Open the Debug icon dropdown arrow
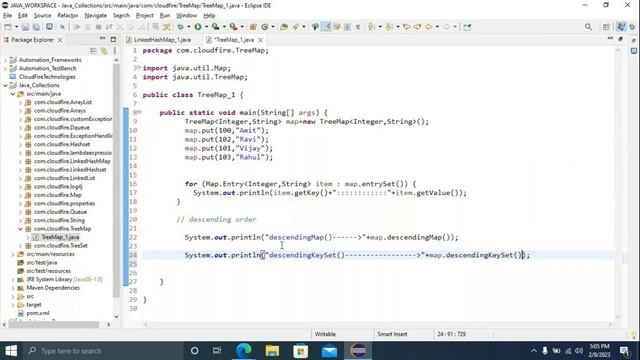 [188, 27]
